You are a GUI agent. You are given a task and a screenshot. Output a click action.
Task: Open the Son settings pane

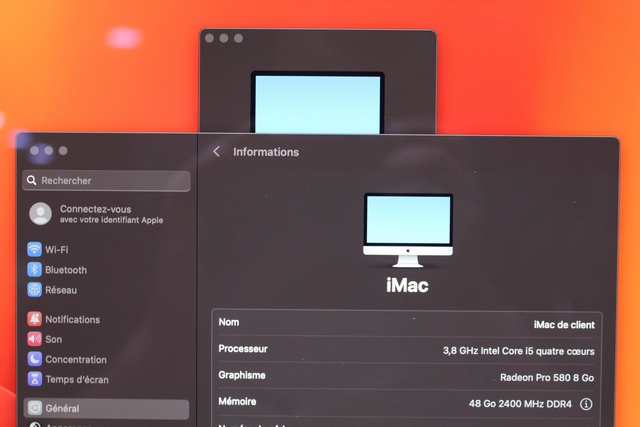(106, 339)
